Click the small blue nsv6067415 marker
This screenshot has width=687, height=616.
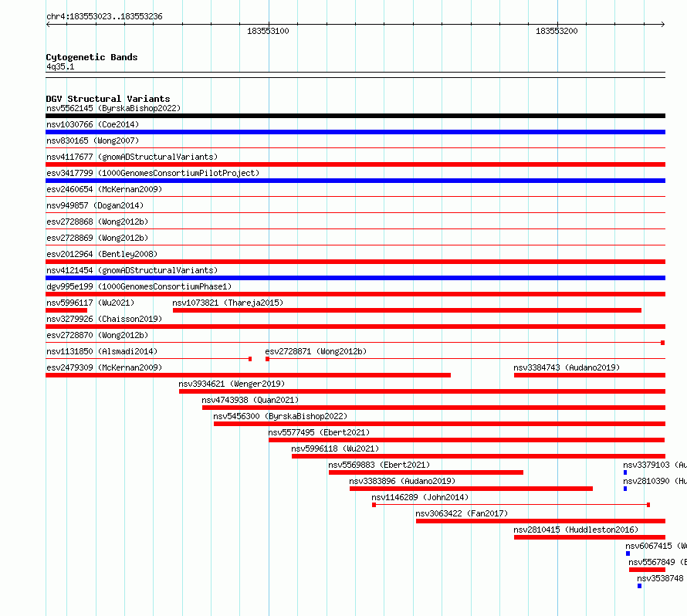click(628, 553)
